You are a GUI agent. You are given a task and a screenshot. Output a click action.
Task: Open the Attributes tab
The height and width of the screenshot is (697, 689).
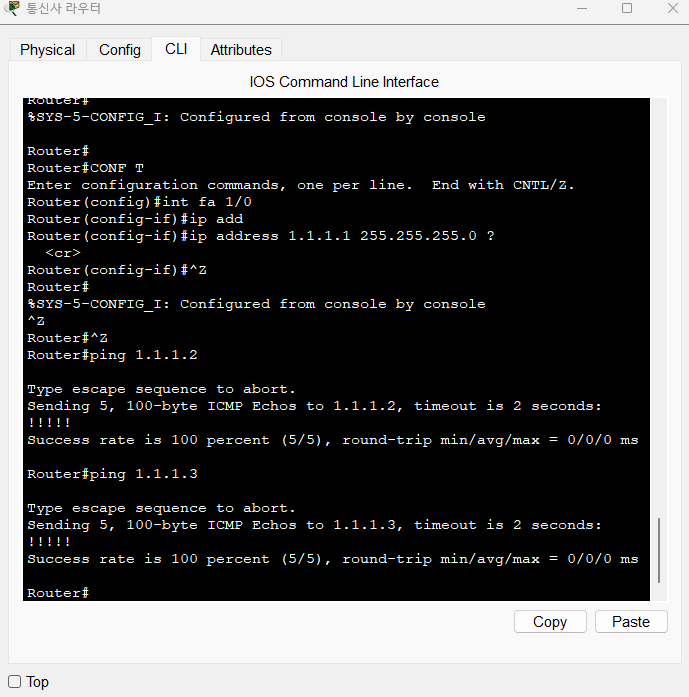click(x=241, y=50)
